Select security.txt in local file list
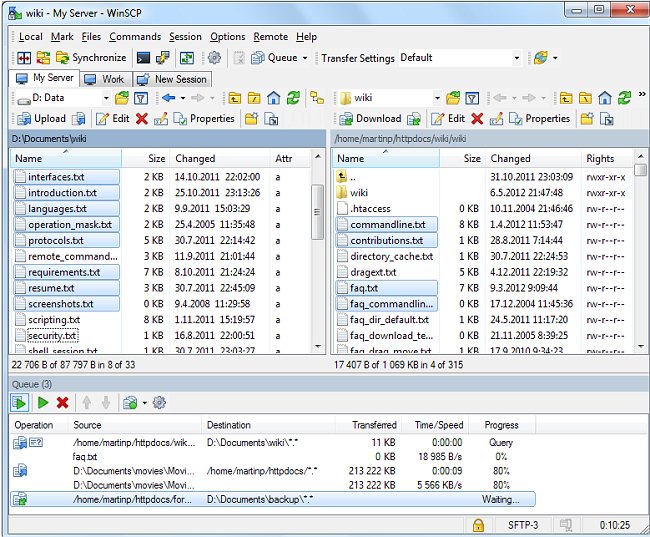The width and height of the screenshot is (650, 537). click(52, 336)
